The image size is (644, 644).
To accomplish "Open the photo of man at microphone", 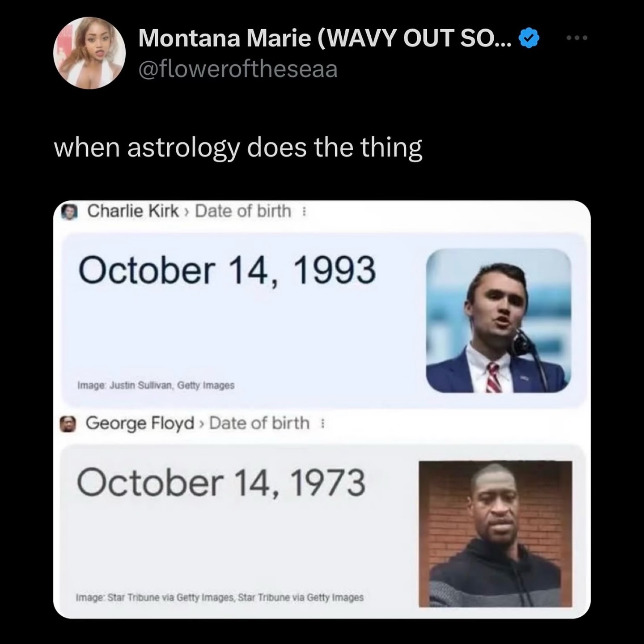I will pos(499,321).
